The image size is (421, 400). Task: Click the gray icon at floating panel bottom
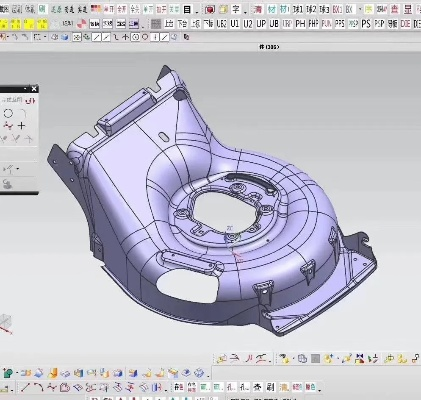coord(7,184)
